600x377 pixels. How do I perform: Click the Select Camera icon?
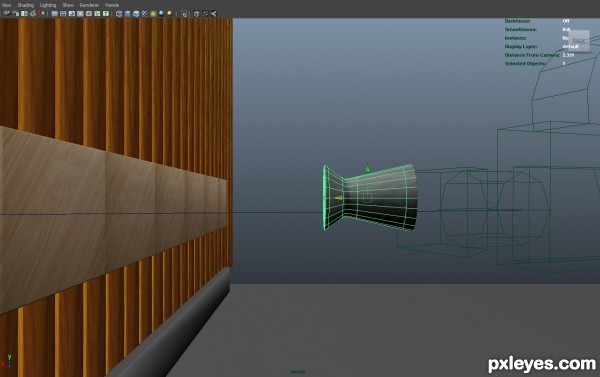click(7, 14)
